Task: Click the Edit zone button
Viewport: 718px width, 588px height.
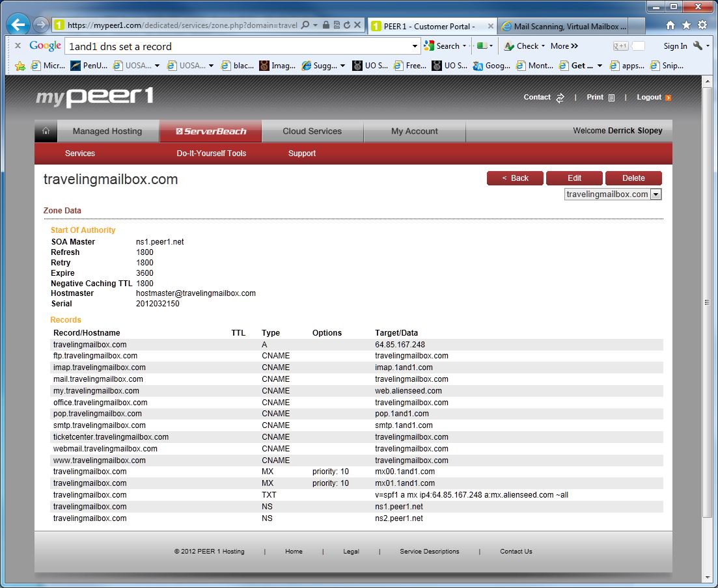Action: pyautogui.click(x=574, y=178)
